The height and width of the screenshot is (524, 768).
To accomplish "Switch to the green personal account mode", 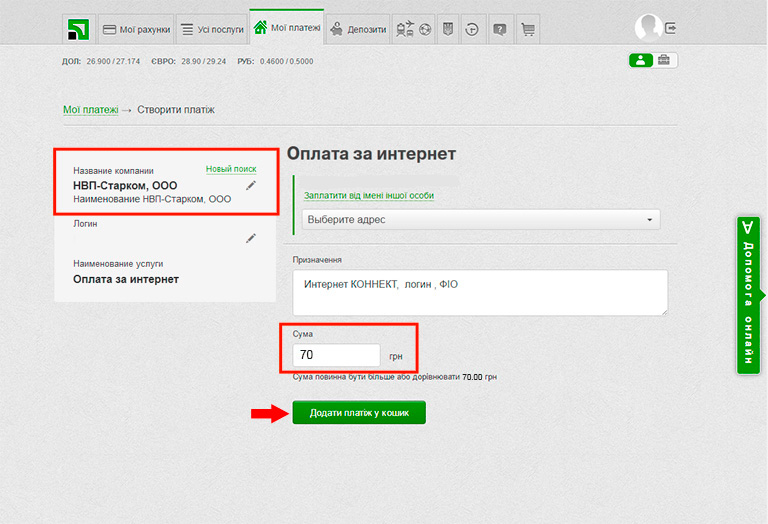I will coord(640,60).
